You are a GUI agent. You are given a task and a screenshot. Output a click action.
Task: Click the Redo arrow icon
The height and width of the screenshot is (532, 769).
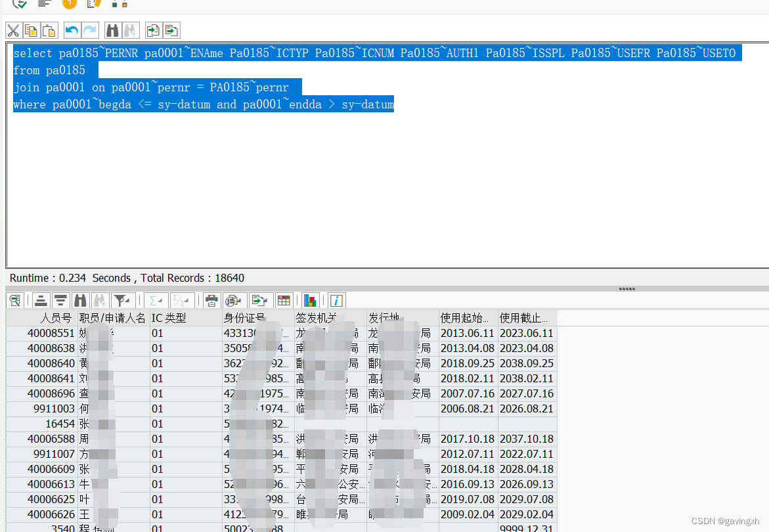89,30
